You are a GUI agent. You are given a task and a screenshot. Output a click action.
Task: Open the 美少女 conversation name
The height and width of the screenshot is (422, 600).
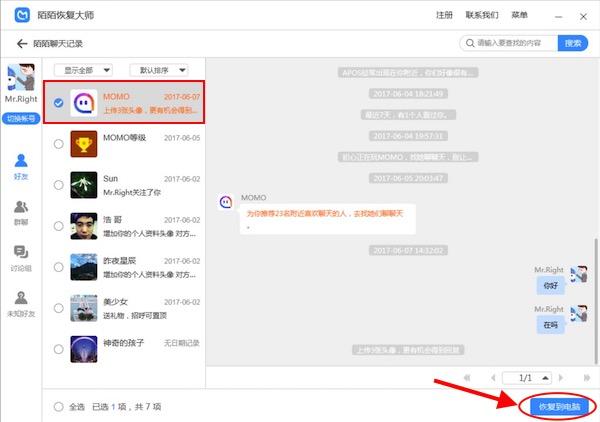pyautogui.click(x=115, y=301)
